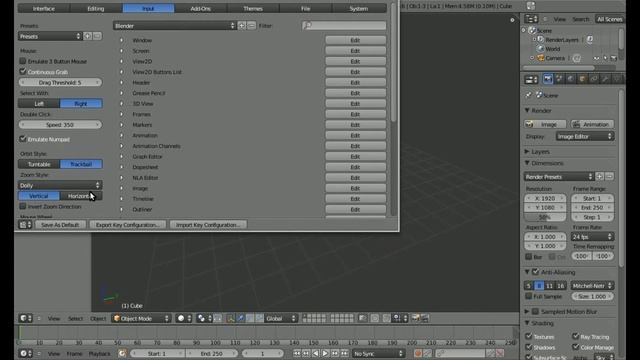
Task: Switch to the Themes preferences tab
Action: point(253,8)
